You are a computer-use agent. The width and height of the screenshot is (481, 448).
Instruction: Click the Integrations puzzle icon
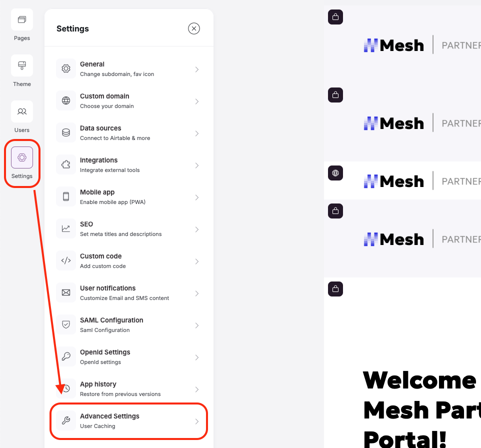coord(65,164)
